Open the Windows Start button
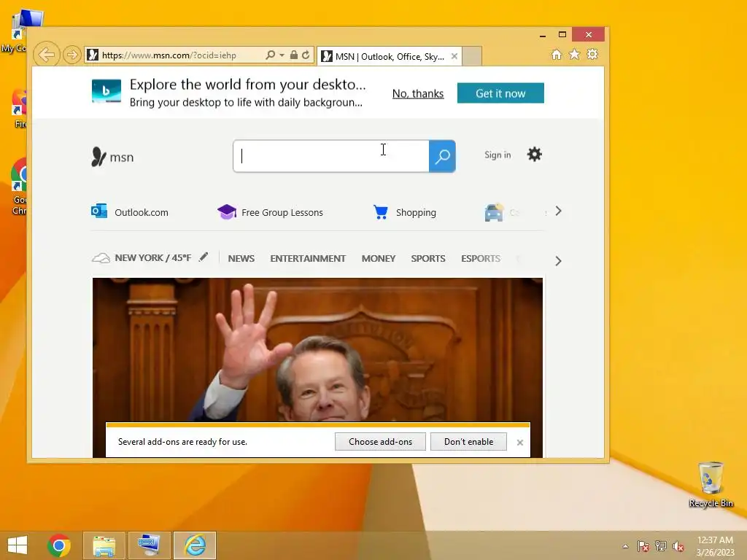This screenshot has height=560, width=747. [18, 545]
